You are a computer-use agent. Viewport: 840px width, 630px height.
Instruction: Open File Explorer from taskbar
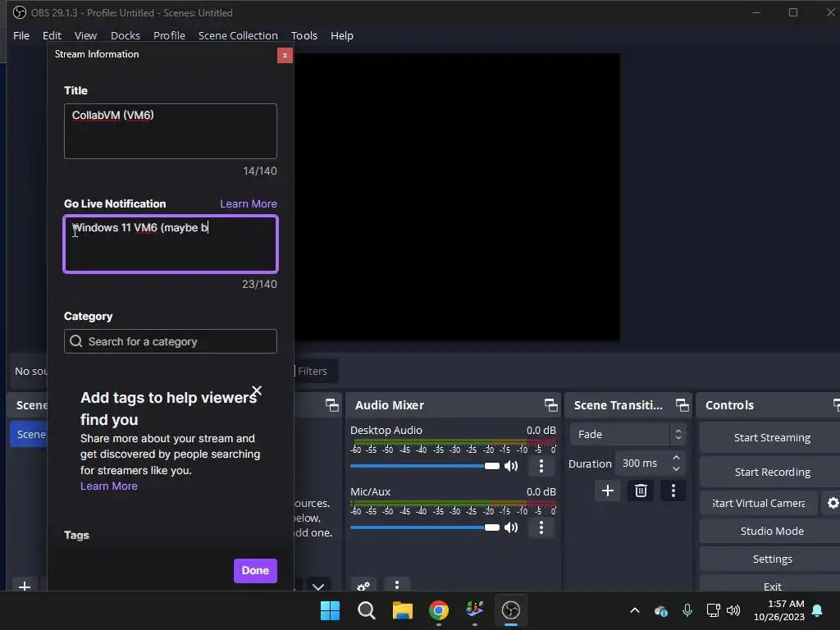tap(402, 610)
